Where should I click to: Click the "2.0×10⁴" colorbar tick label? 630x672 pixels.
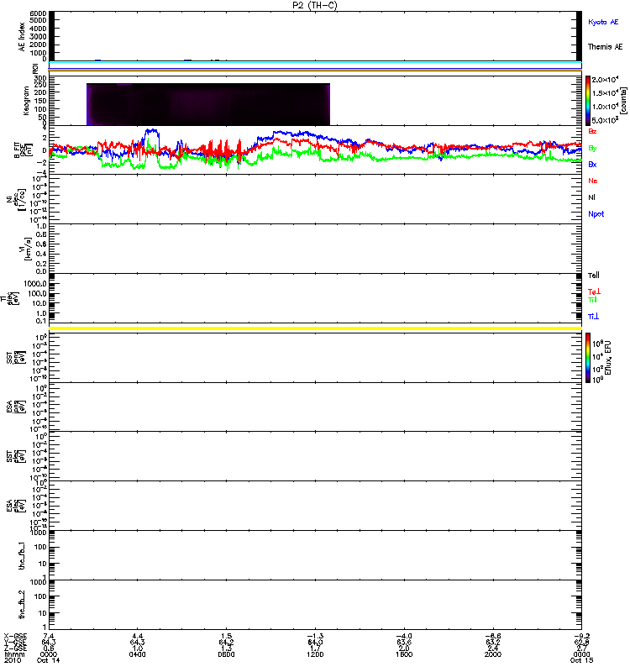point(605,80)
